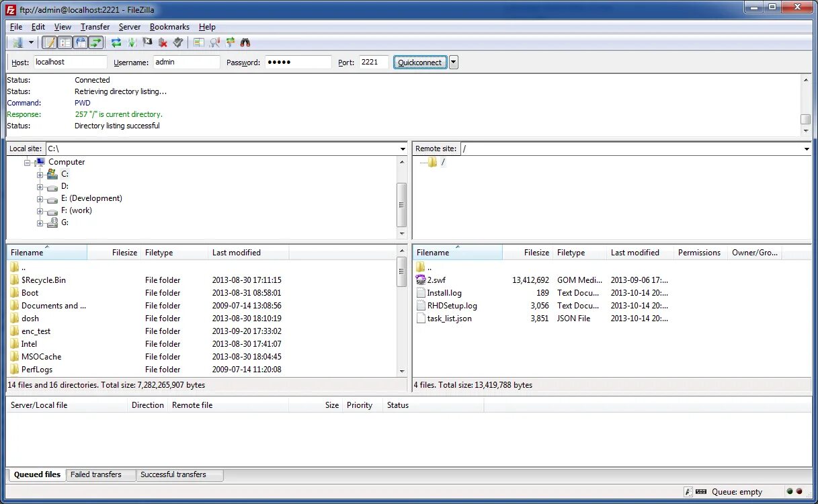
Task: Open recursive file search binoculars icon
Action: (x=245, y=42)
